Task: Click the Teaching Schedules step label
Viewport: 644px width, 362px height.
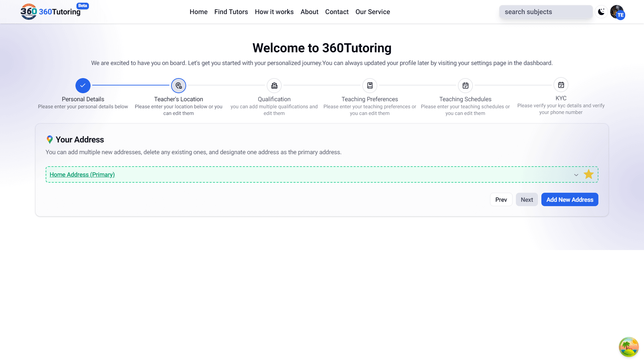Action: coord(465,99)
